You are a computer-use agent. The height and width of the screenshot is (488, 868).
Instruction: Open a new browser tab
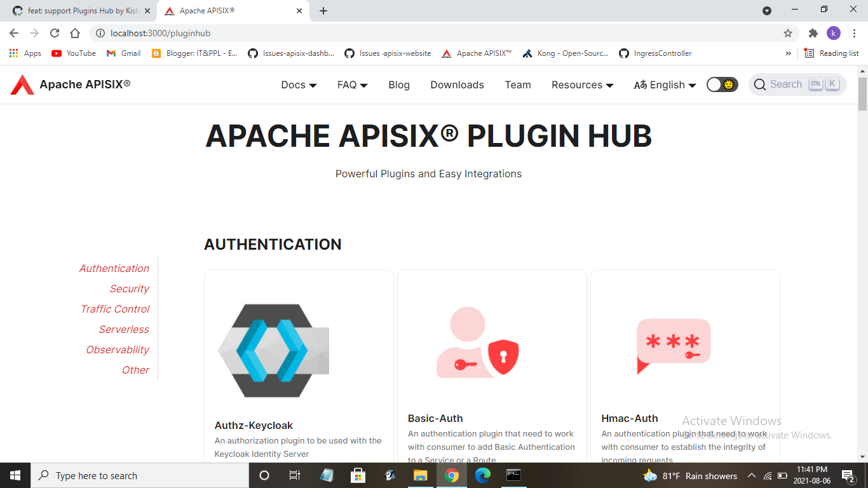coord(323,11)
